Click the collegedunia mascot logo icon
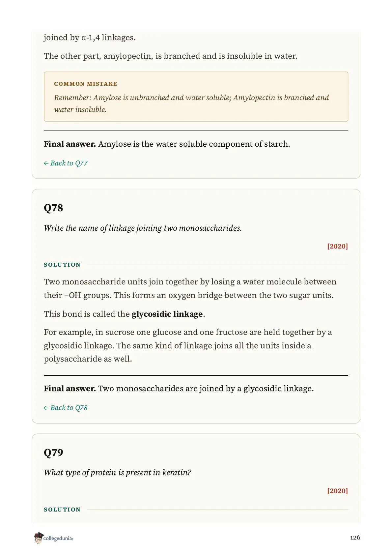This screenshot has height=555, width=392. point(39,538)
